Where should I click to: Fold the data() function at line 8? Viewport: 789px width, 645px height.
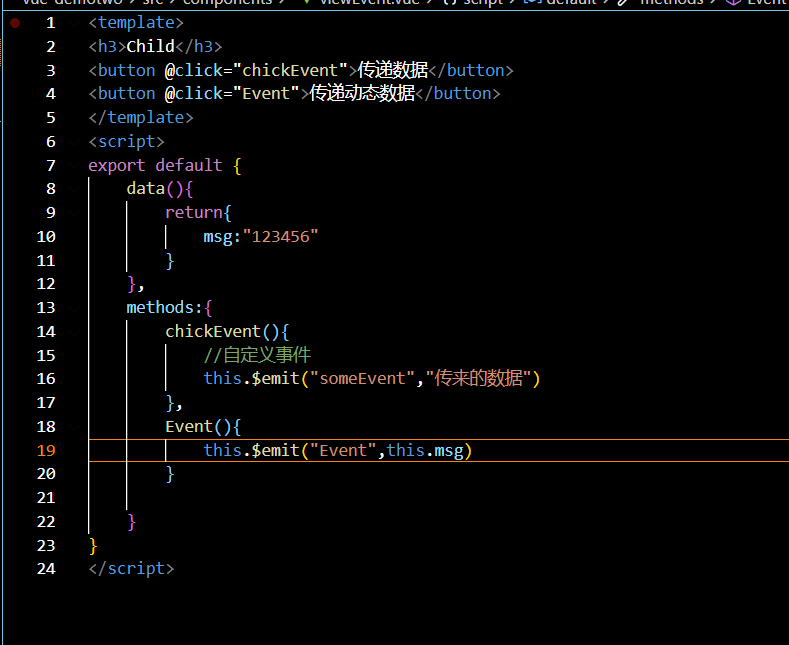[75, 189]
